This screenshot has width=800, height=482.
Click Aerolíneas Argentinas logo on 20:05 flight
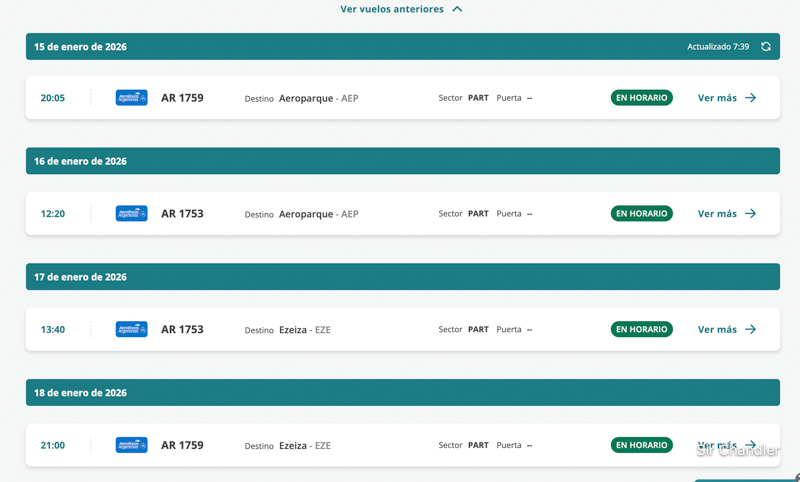(x=131, y=98)
